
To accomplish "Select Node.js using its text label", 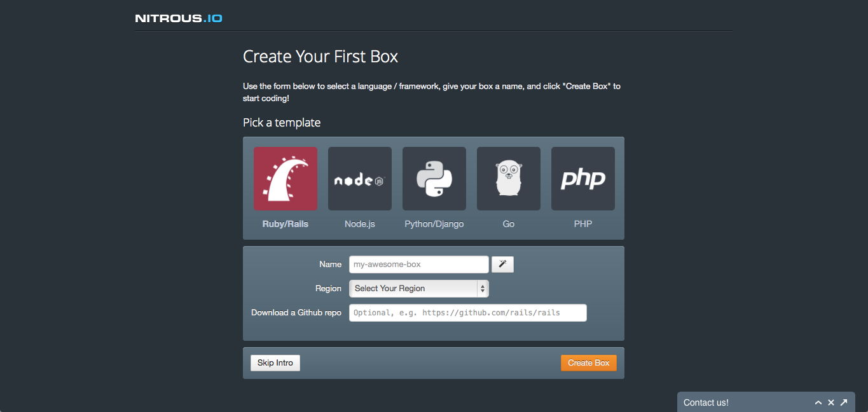I will coord(359,224).
